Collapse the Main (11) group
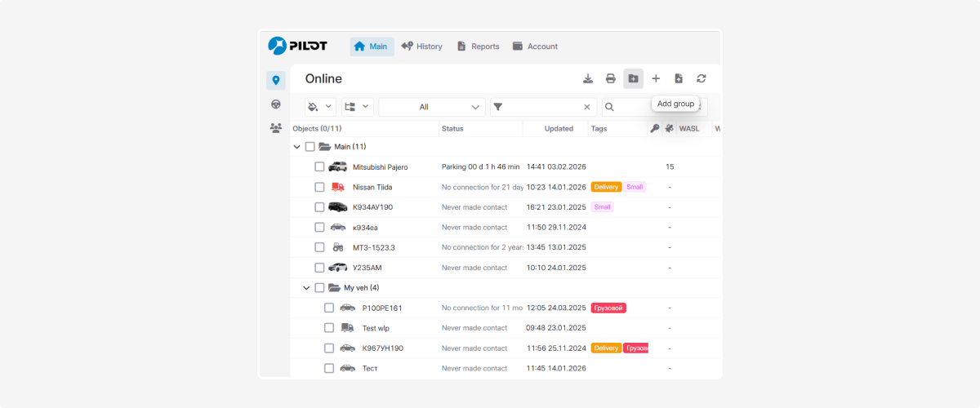This screenshot has width=980, height=408. [x=296, y=147]
